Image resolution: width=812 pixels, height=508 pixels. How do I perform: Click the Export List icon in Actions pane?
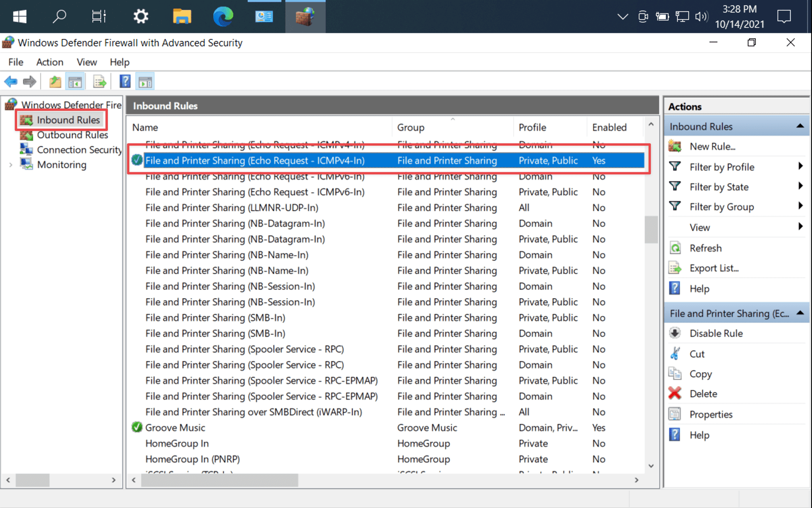675,268
